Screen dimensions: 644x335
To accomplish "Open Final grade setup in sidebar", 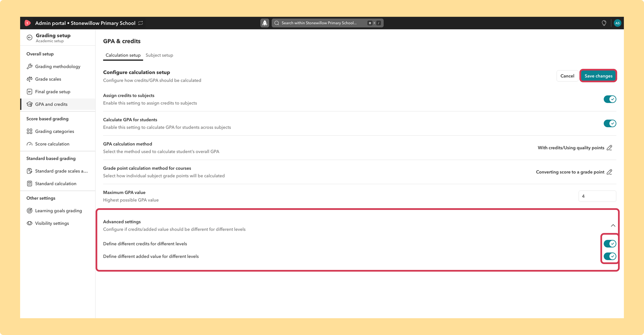I will tap(58, 92).
